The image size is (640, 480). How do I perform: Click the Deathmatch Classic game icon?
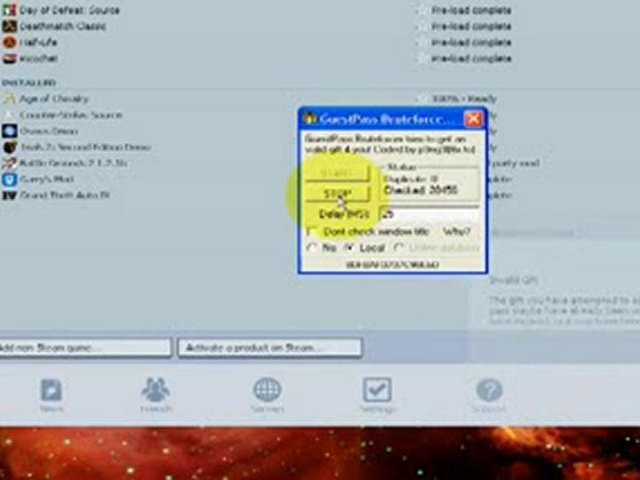[9, 27]
